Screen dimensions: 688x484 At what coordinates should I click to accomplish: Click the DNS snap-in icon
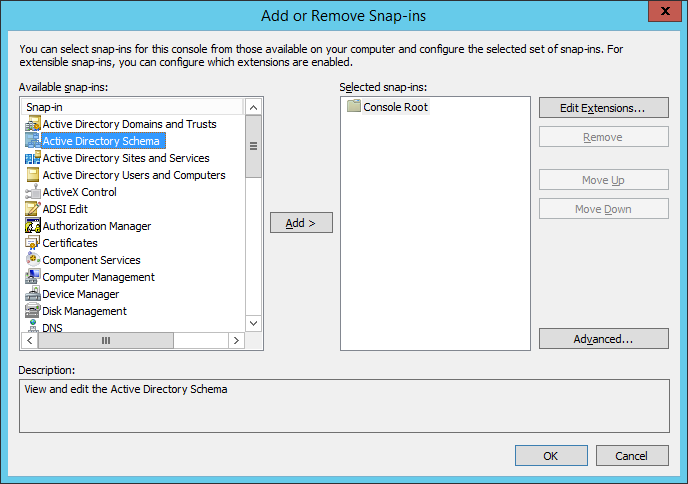[x=33, y=326]
